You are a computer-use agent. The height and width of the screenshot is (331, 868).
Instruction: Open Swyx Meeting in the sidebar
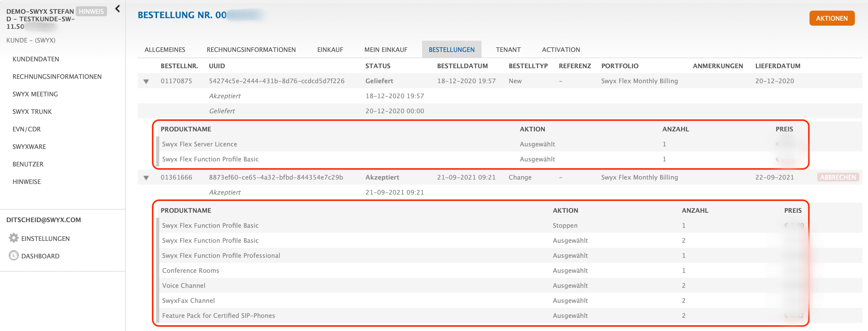[x=35, y=94]
